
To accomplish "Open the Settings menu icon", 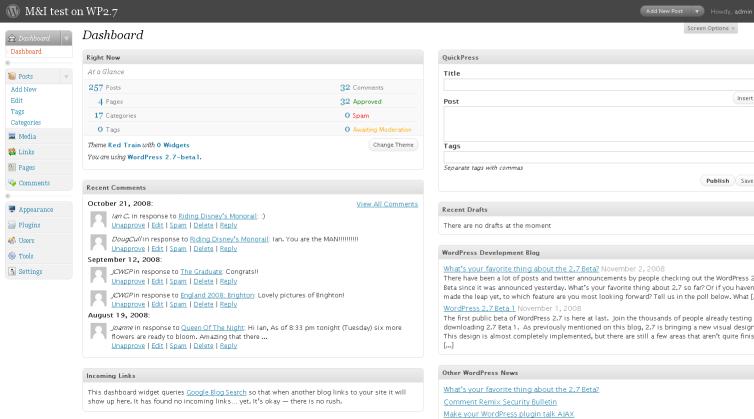I will (x=11, y=271).
